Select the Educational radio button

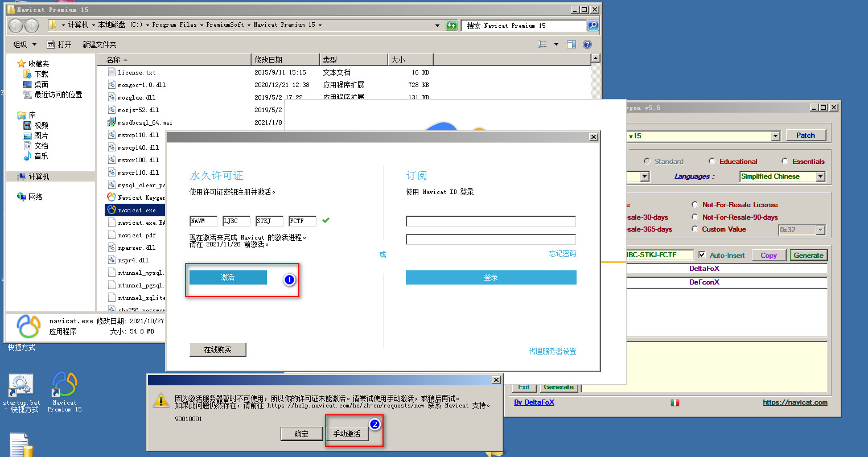(712, 161)
